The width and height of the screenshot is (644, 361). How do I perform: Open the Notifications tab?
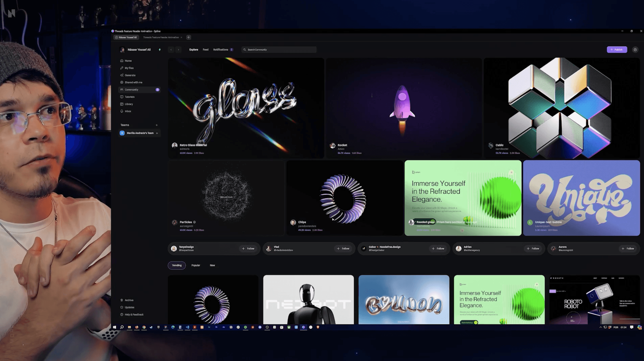[x=221, y=50]
